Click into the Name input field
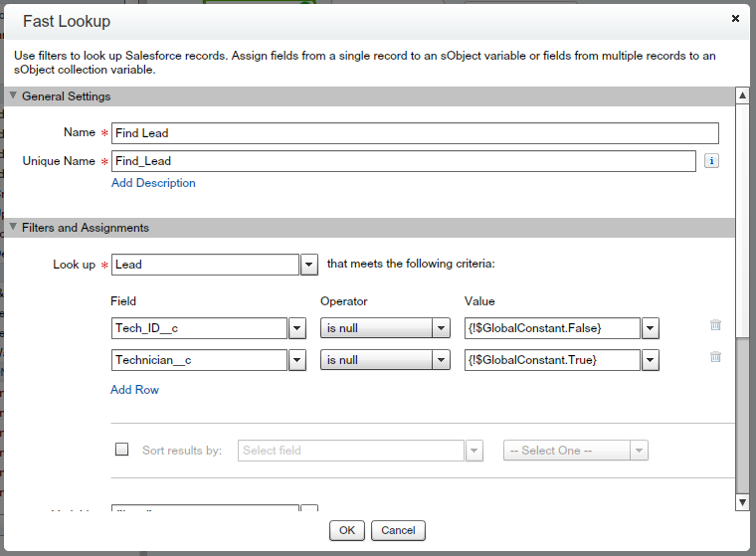The height and width of the screenshot is (556, 756). pos(415,133)
